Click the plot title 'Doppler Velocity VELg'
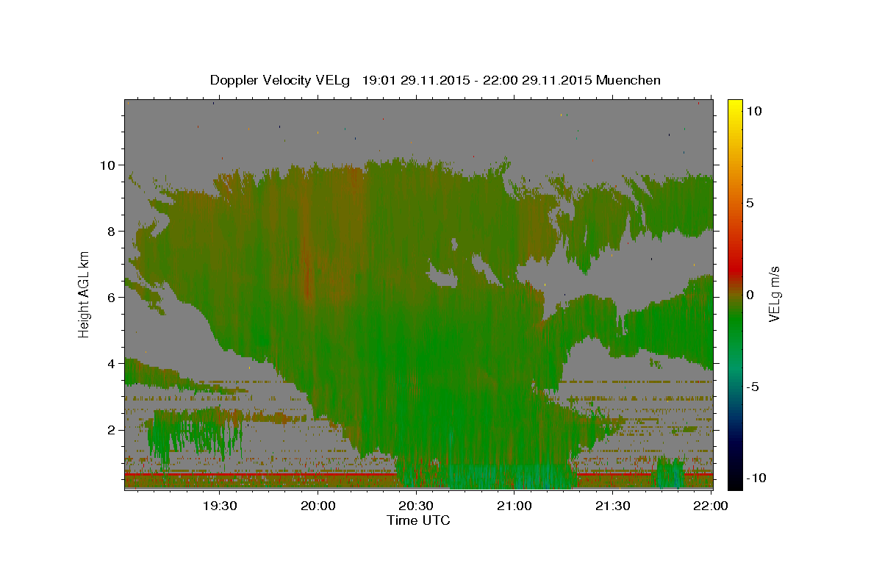This screenshot has width=882, height=588. tap(280, 80)
